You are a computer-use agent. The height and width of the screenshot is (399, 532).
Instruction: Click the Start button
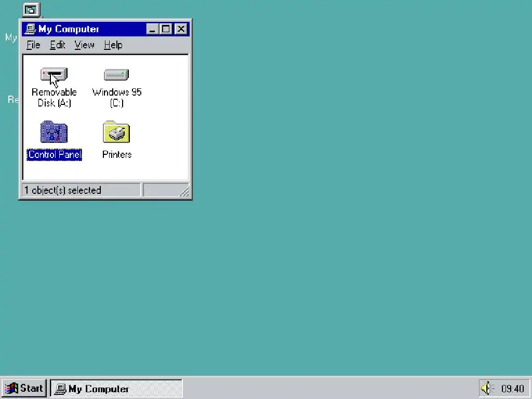click(x=24, y=388)
